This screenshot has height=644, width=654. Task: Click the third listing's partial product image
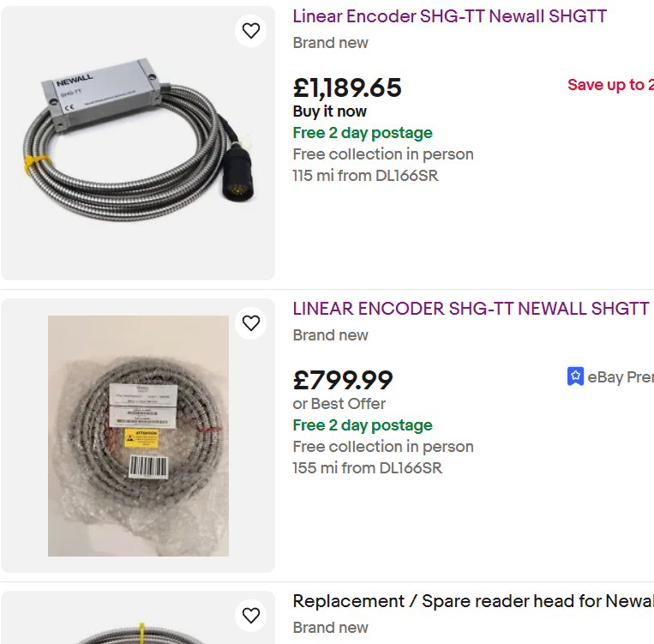point(138,633)
